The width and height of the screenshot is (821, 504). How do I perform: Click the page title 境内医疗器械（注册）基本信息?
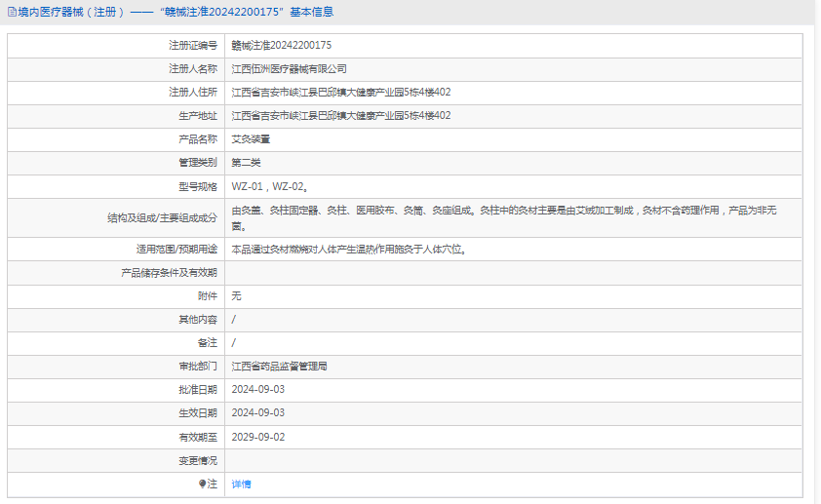coord(176,12)
